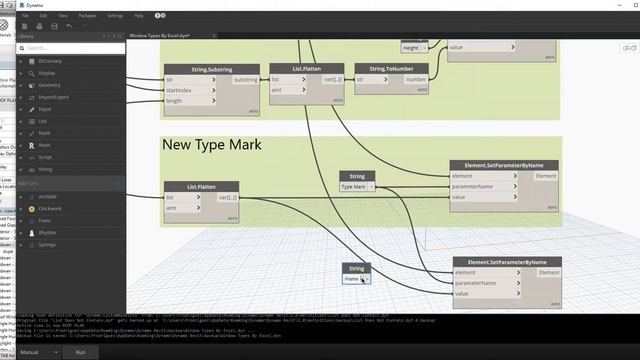This screenshot has width=640, height=360.
Task: Click the Type Mark string input field
Action: tap(354, 187)
